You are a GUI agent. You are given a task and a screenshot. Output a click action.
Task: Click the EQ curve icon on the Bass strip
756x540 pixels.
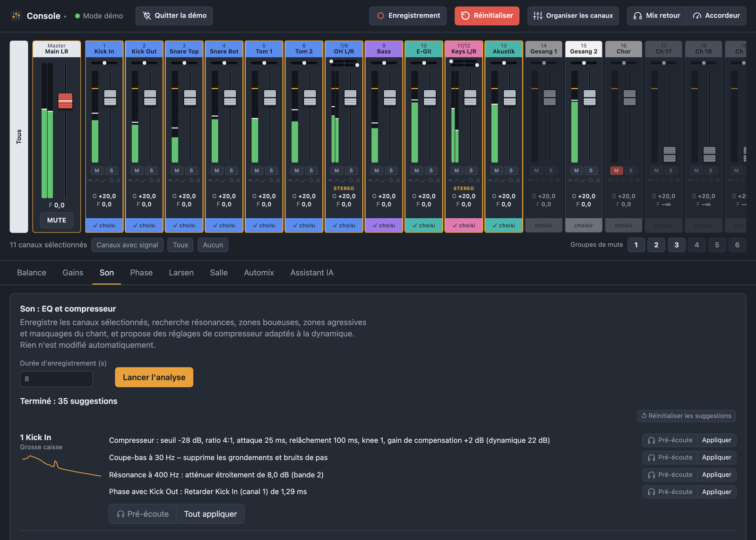(377, 180)
